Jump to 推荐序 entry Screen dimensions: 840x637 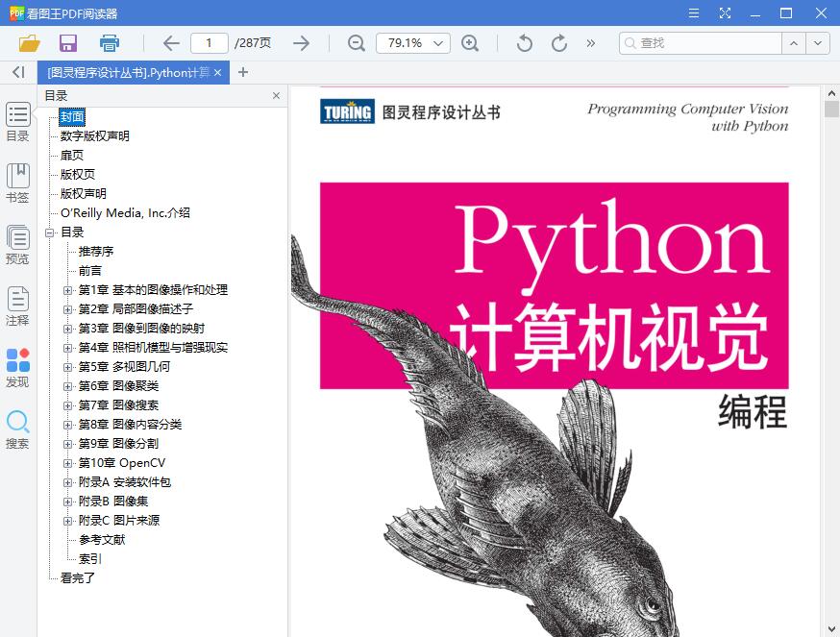pyautogui.click(x=96, y=252)
